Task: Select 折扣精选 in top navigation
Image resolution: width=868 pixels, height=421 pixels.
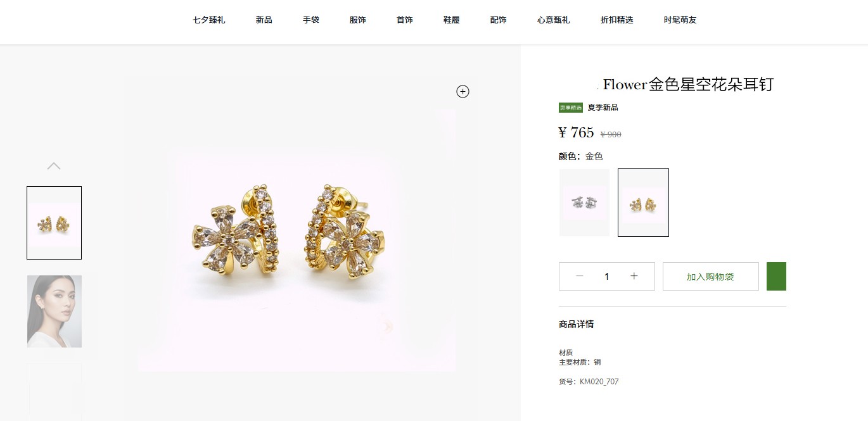Action: coord(617,20)
